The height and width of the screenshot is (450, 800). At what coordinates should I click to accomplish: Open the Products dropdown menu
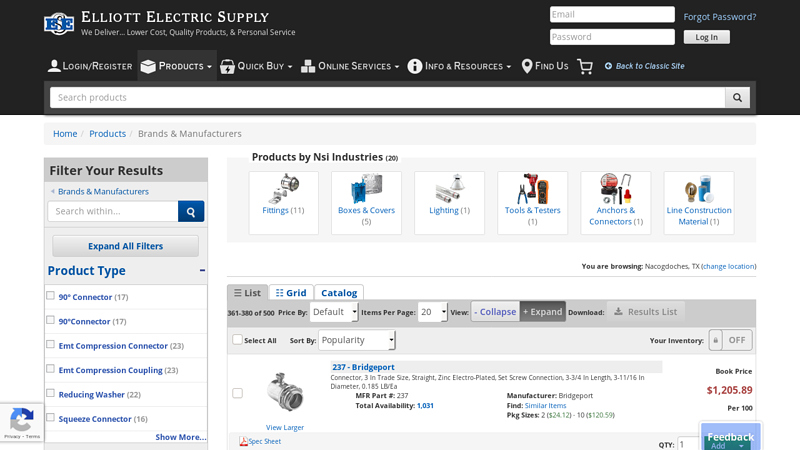[x=177, y=66]
